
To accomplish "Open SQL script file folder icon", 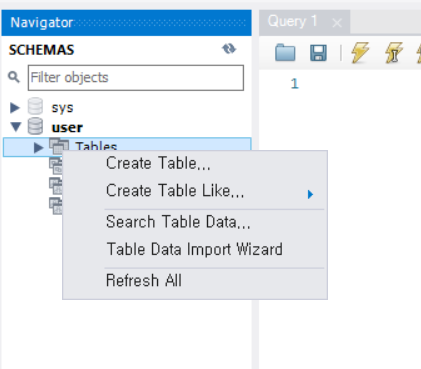I will tap(285, 53).
